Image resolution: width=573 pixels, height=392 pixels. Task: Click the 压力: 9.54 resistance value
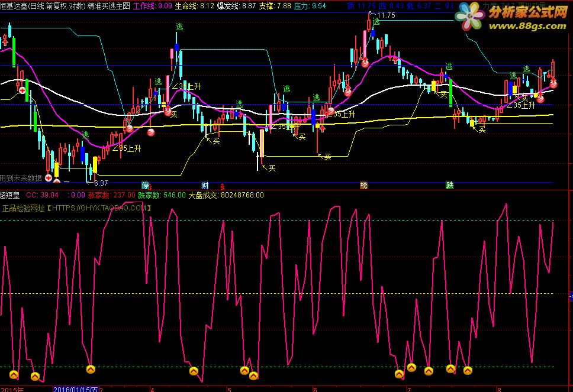(310, 6)
